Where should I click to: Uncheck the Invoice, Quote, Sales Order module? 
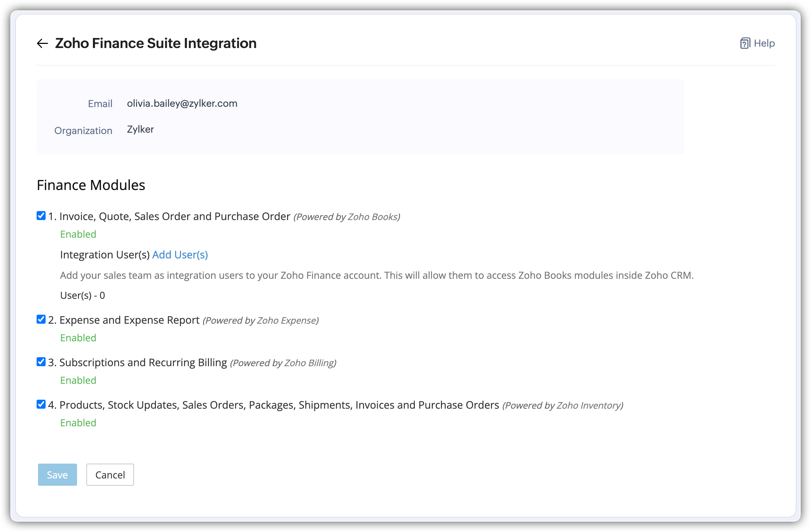[x=41, y=216]
